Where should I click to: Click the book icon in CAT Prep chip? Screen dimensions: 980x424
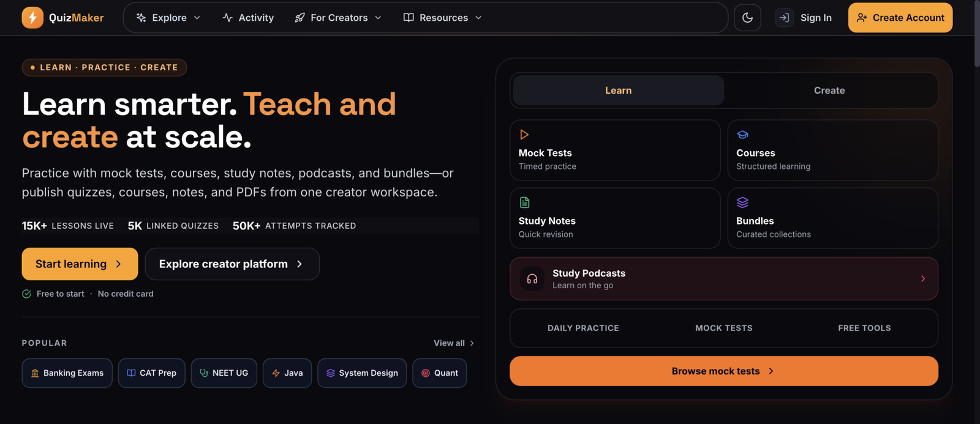[131, 373]
